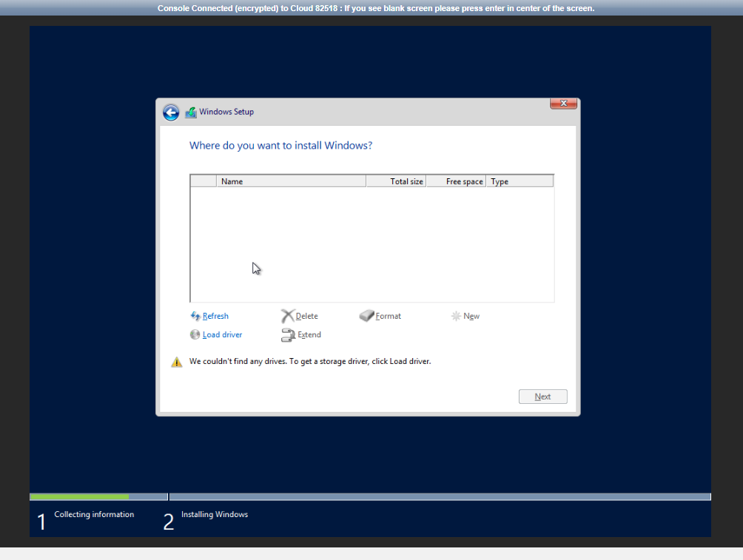743x560 pixels.
Task: Click the Windows Setup title text
Action: [x=226, y=112]
